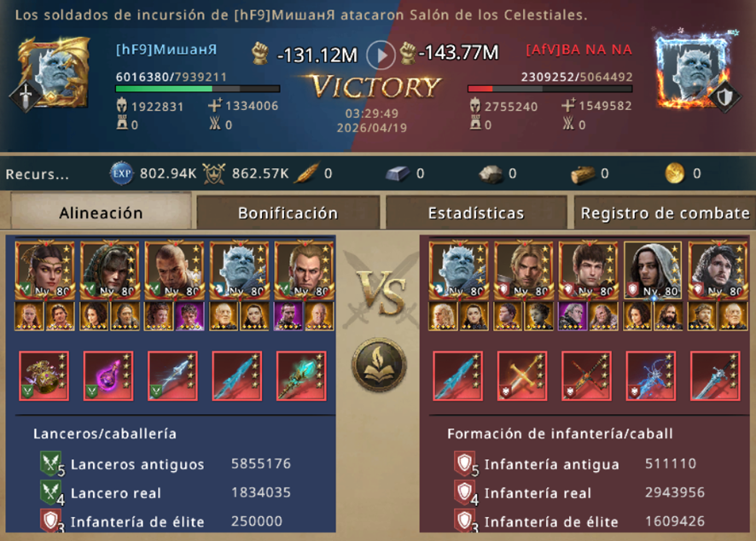Image resolution: width=756 pixels, height=541 pixels.
Task: Select the Registro de combate tab
Action: click(x=665, y=212)
